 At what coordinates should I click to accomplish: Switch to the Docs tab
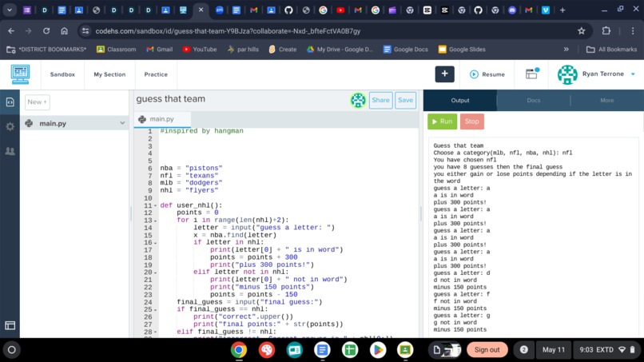click(x=534, y=100)
